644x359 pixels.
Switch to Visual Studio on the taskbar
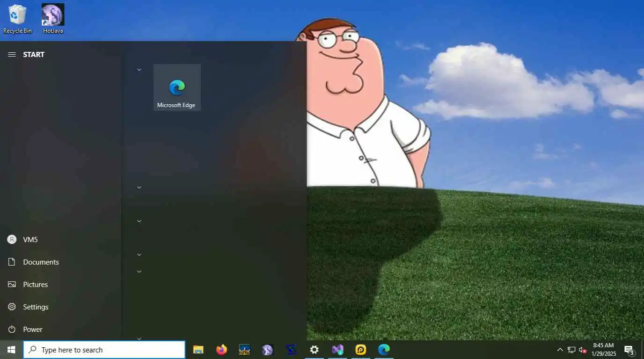[337, 350]
